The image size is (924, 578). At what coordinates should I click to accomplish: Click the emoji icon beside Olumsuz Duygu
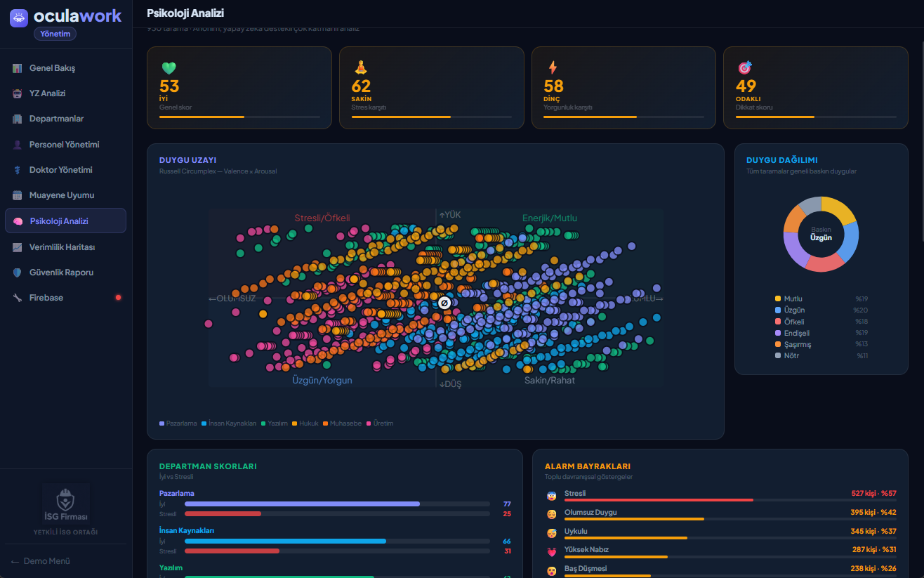coord(551,514)
